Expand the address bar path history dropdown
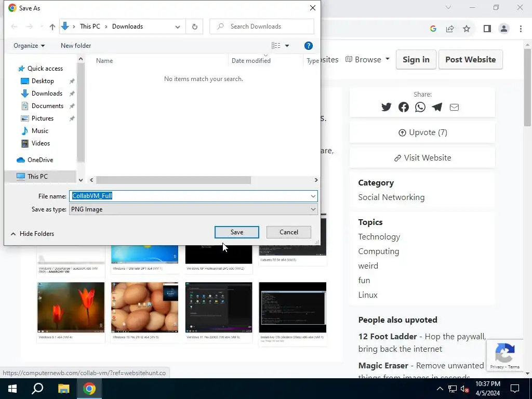Image resolution: width=532 pixels, height=399 pixels. [178, 27]
